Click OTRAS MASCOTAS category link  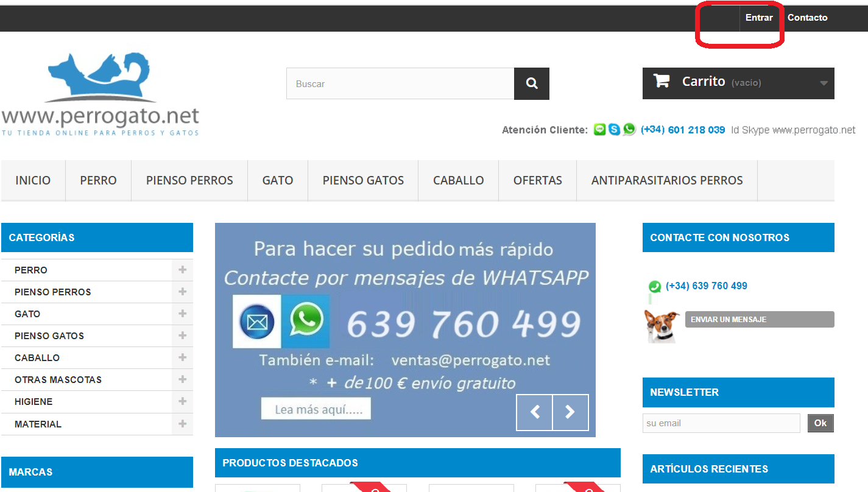pyautogui.click(x=58, y=379)
